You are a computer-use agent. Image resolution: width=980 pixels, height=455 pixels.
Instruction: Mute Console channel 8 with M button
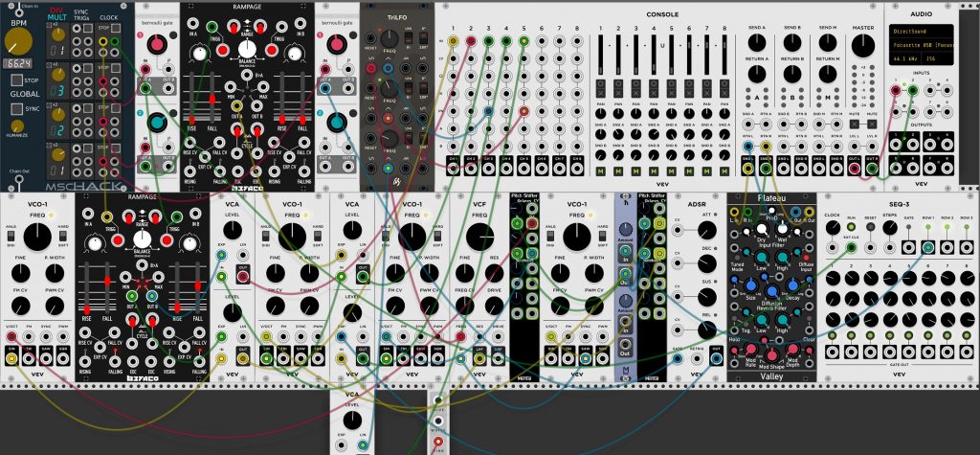pyautogui.click(x=724, y=171)
